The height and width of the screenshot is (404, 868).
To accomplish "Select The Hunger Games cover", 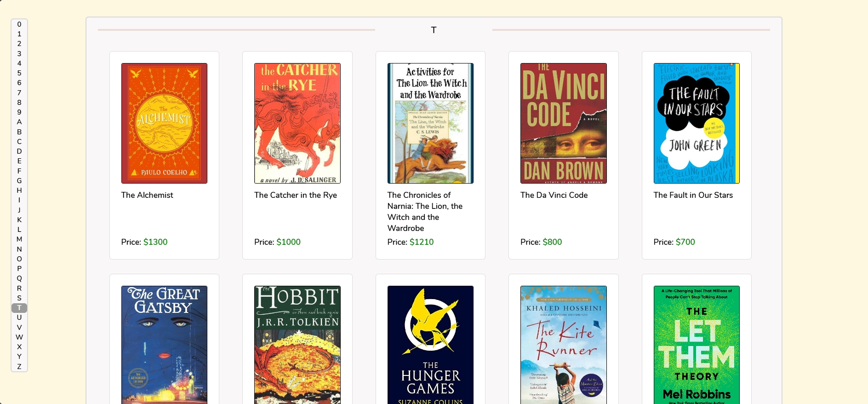I will (x=430, y=345).
